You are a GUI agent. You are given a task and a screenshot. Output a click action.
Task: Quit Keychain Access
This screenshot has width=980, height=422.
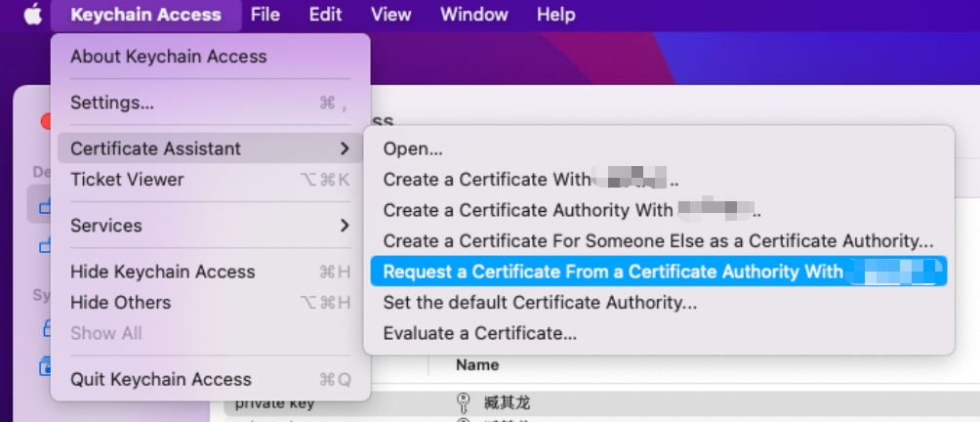[x=160, y=380]
